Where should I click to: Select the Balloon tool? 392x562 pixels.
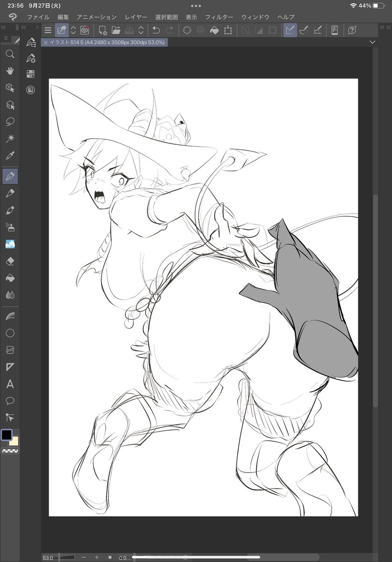tap(10, 401)
